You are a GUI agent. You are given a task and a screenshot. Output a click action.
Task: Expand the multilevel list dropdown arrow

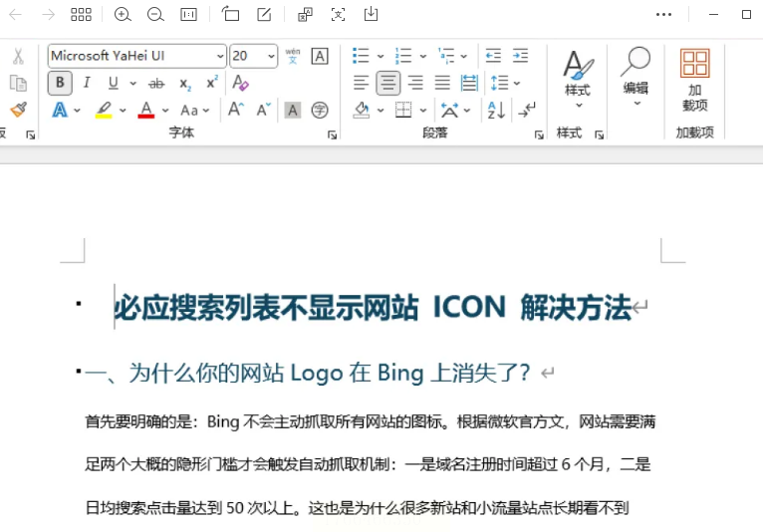tap(464, 56)
